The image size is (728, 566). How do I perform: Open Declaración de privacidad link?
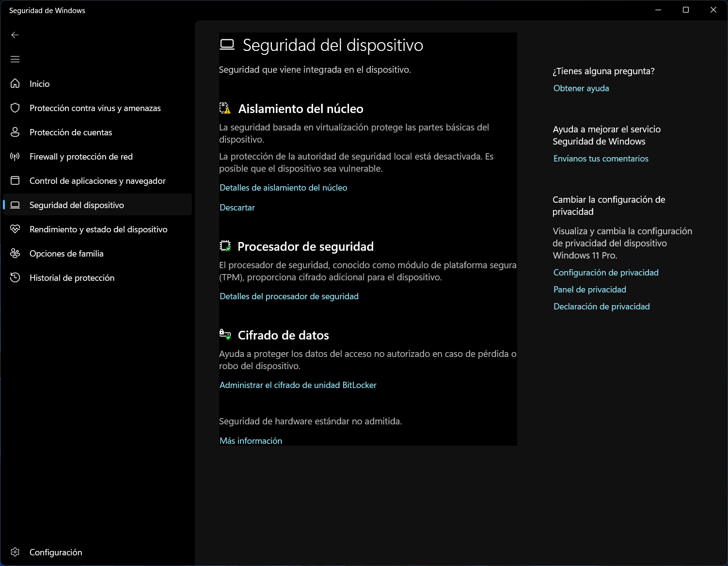pos(601,307)
